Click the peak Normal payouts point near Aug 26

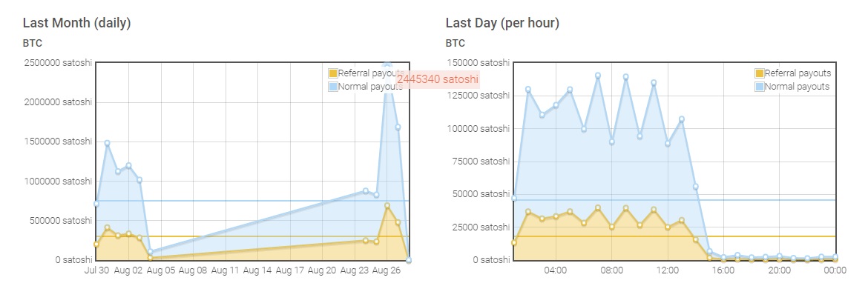click(x=387, y=64)
